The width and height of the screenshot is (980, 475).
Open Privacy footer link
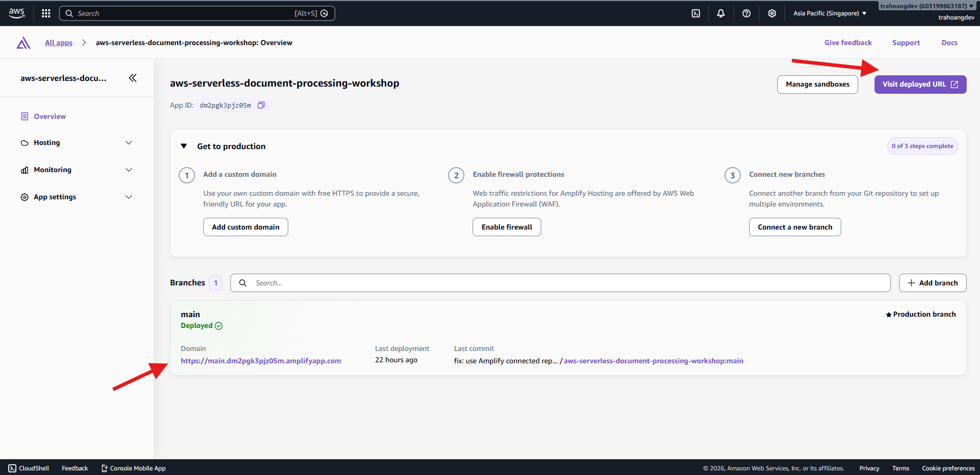click(869, 468)
